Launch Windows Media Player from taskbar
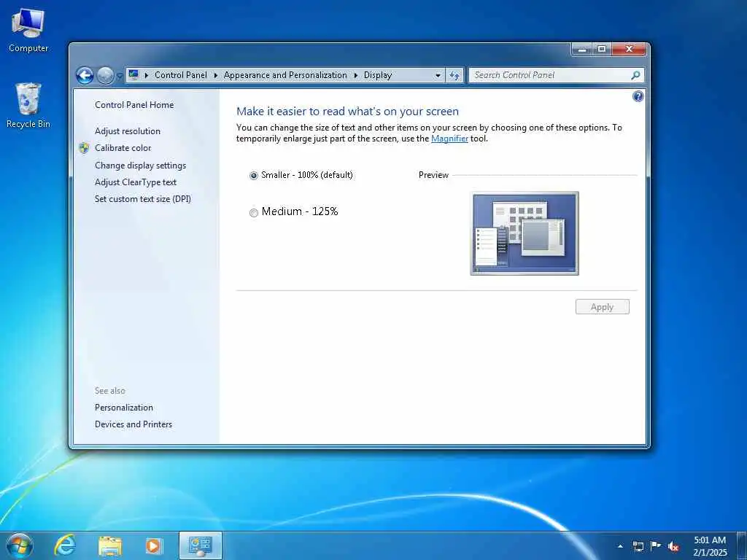The image size is (747, 560). [154, 545]
